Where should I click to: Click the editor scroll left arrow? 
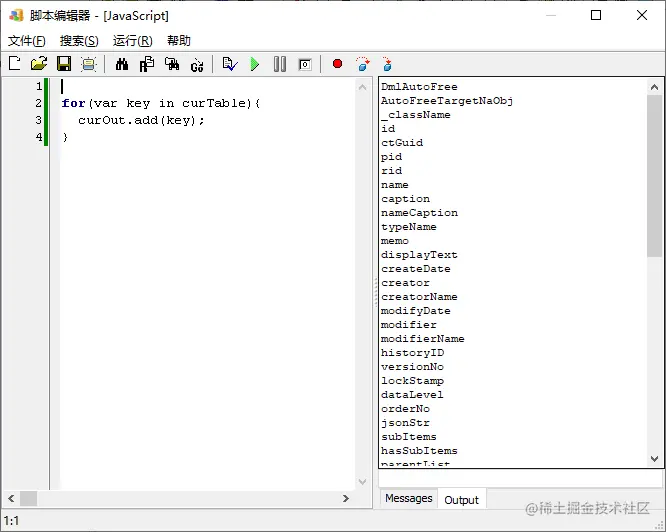tap(11, 498)
